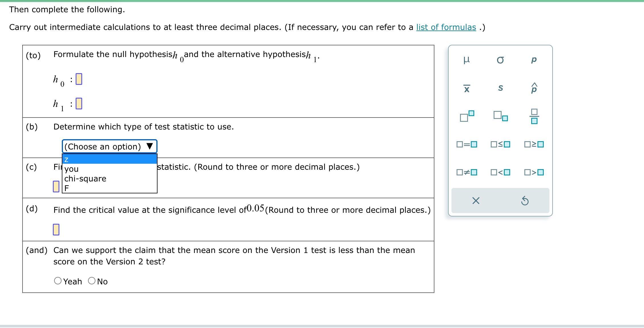Viewport: 644px width, 328px height.
Task: Choose F from the test statistic options
Action: tap(66, 188)
